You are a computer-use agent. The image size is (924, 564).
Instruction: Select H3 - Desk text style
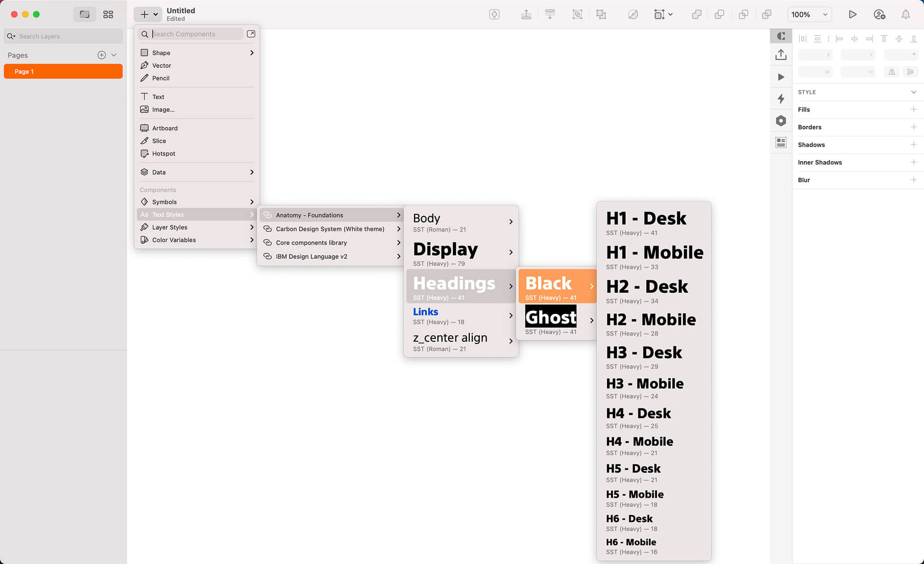pos(644,357)
